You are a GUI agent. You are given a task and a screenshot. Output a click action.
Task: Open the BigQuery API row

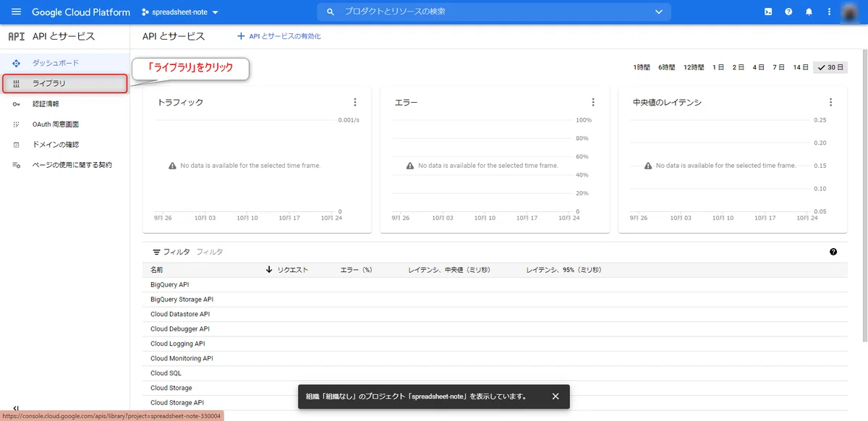point(495,285)
